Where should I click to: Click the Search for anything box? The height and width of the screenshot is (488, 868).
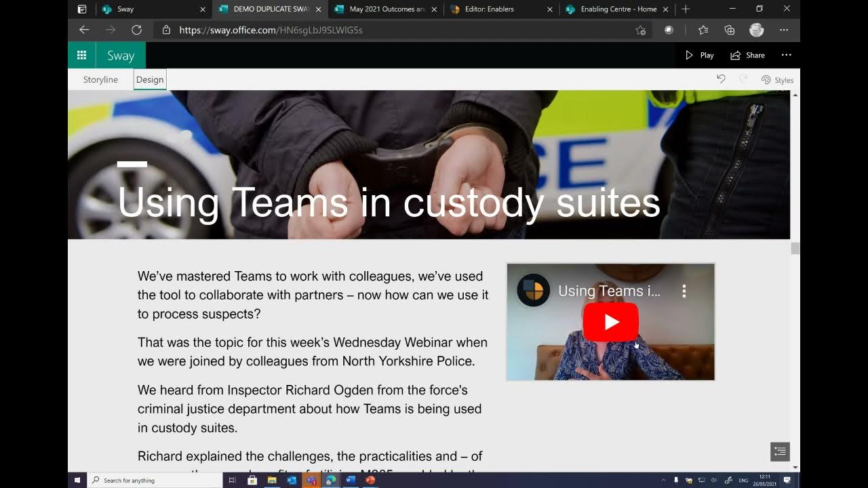pos(155,480)
